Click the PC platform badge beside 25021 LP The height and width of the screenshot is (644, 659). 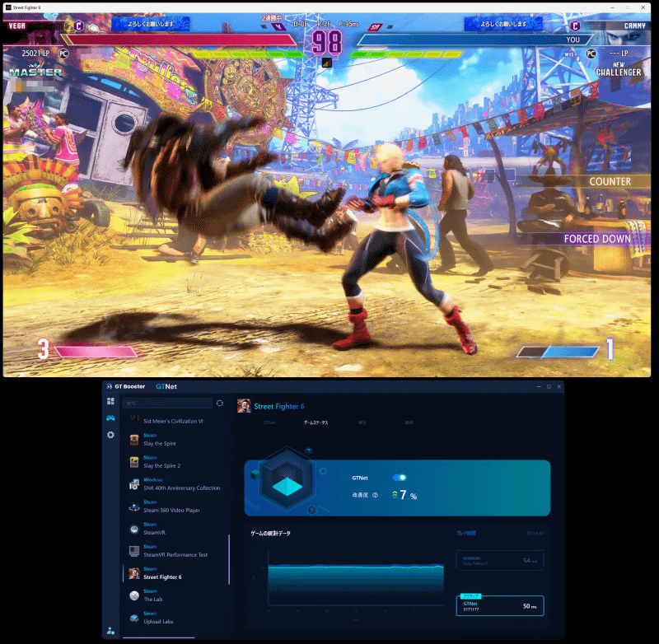[x=63, y=54]
